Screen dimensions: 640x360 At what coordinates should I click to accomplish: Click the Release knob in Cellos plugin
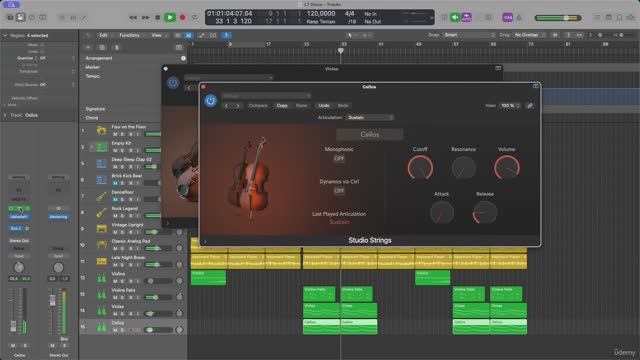click(x=485, y=212)
